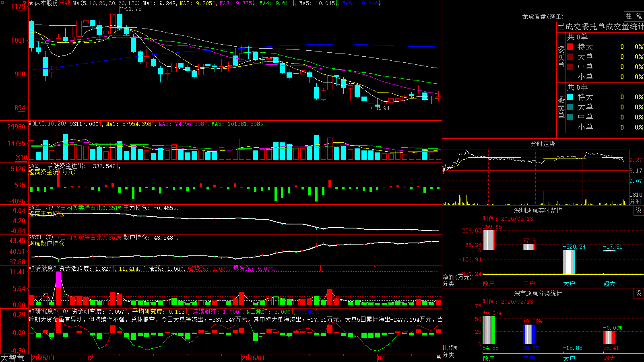Click the 龙虎看盘(逐单) panel title
Screen dimensions: 644x362
point(543,16)
